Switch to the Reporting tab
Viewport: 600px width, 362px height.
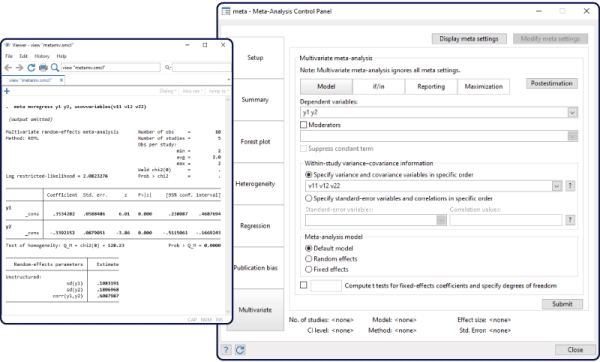pos(431,86)
